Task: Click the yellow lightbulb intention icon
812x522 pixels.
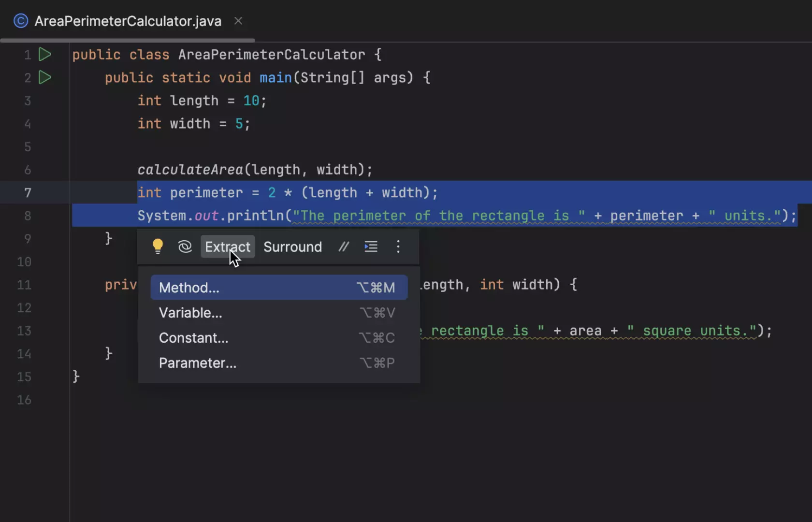Action: point(158,246)
